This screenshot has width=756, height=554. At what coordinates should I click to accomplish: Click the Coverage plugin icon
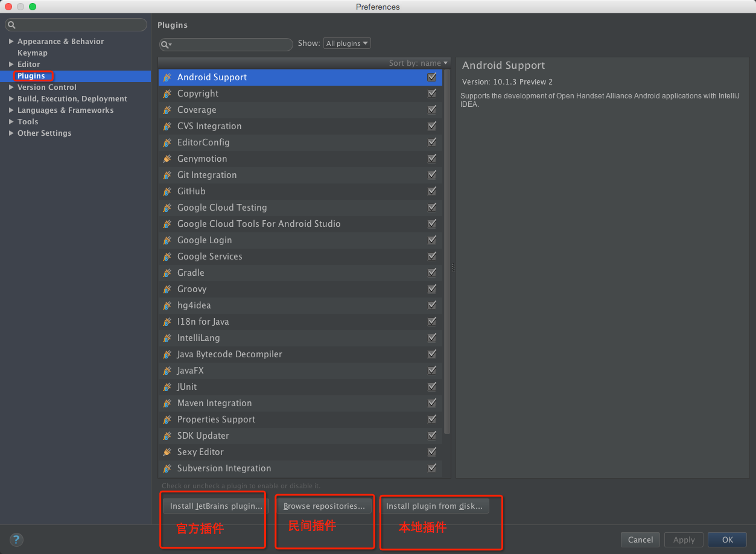pos(167,110)
